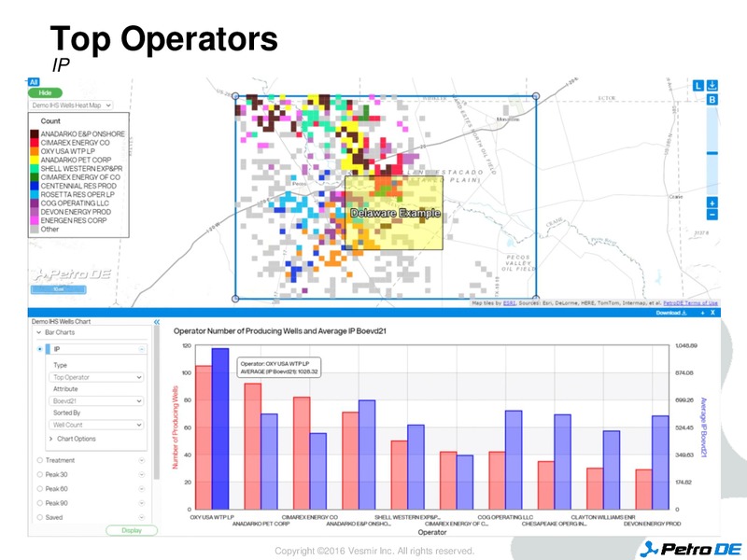Screen dimensions: 747x560
Task: Select the Peak 30 radio button
Action: [39, 474]
